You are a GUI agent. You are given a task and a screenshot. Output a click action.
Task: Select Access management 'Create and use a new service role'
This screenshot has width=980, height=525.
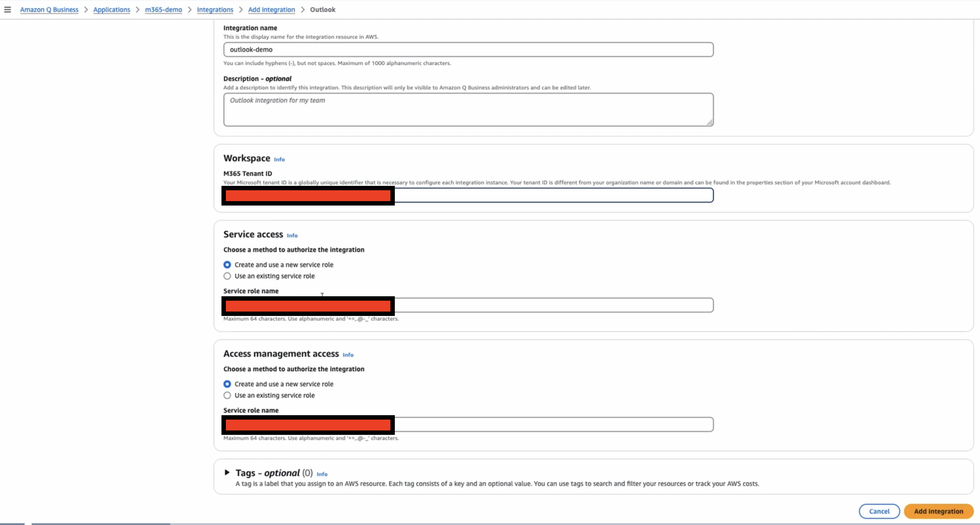tap(227, 384)
